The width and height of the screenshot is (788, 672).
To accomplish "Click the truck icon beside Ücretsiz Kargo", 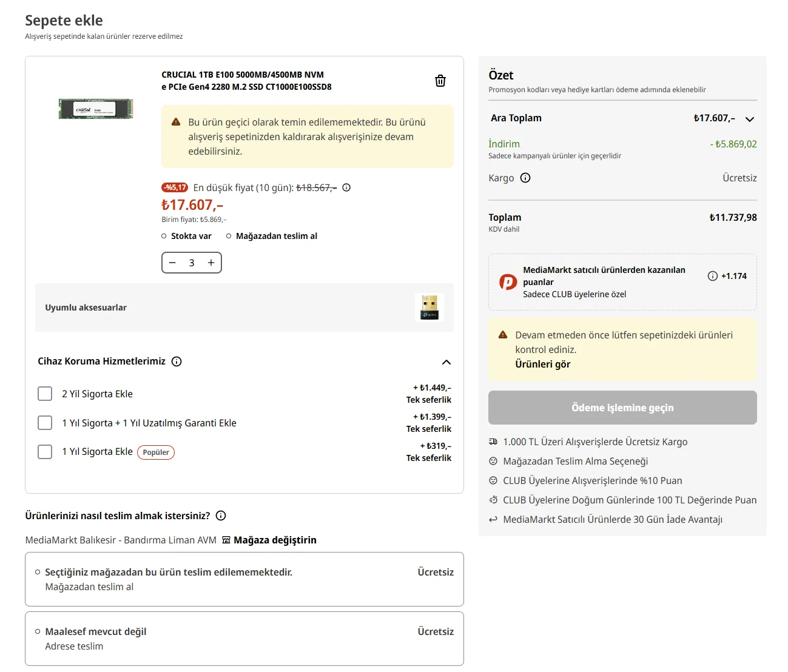I will (493, 442).
